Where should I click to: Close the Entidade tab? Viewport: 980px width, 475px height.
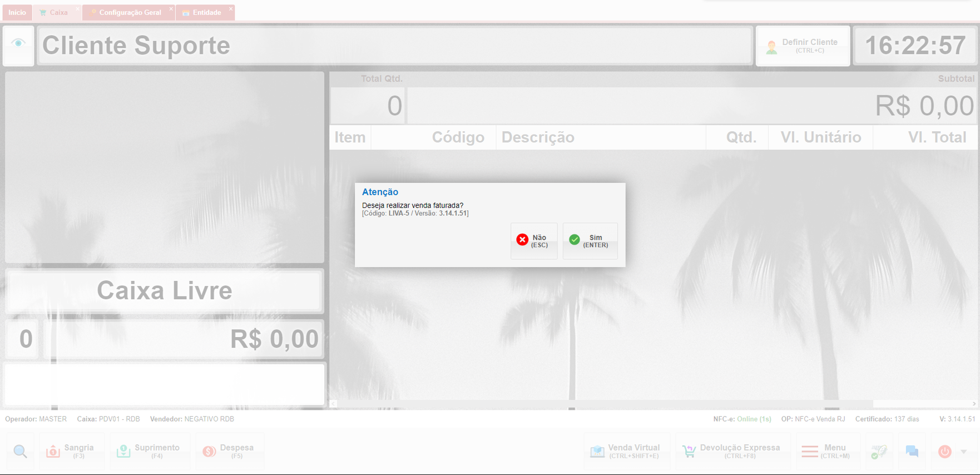tap(231, 9)
